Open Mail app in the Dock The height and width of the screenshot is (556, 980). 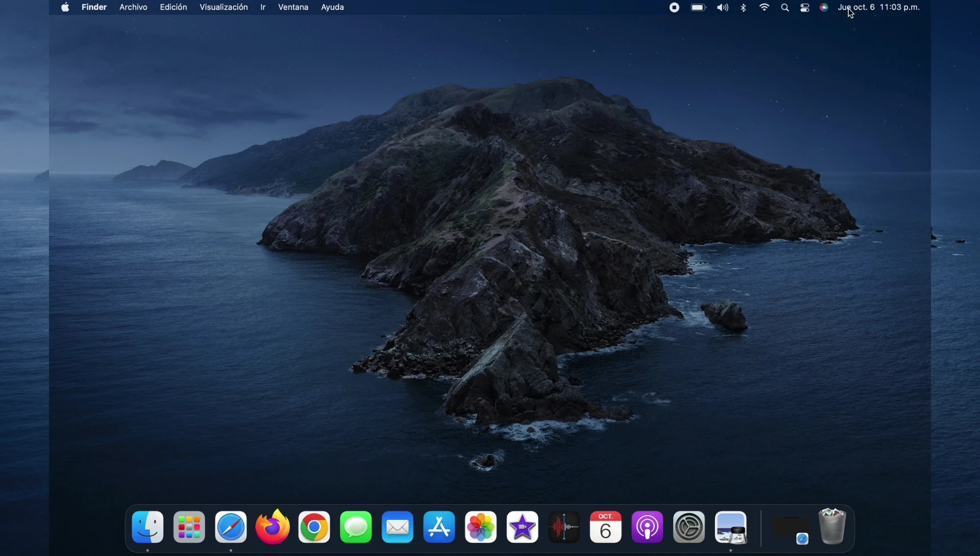398,527
